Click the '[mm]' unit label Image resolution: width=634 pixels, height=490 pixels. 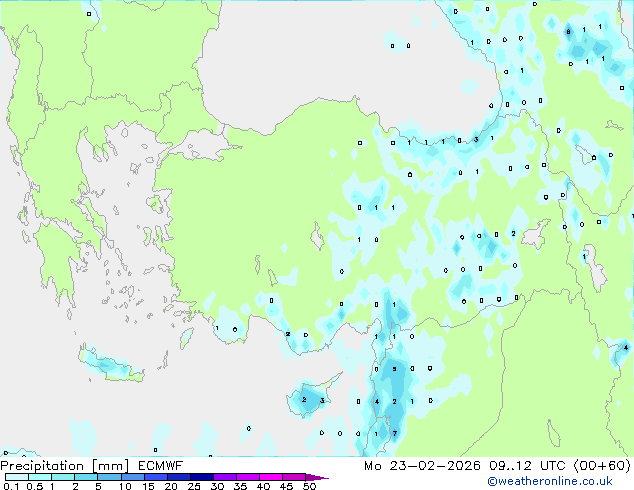pyautogui.click(x=111, y=466)
